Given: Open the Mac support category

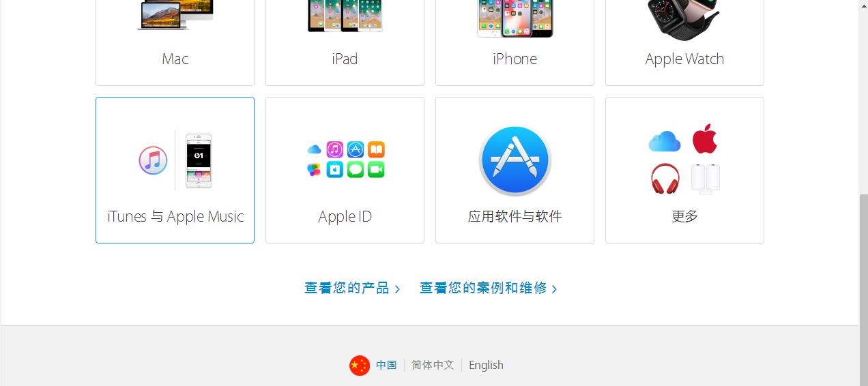Looking at the screenshot, I should (175, 42).
